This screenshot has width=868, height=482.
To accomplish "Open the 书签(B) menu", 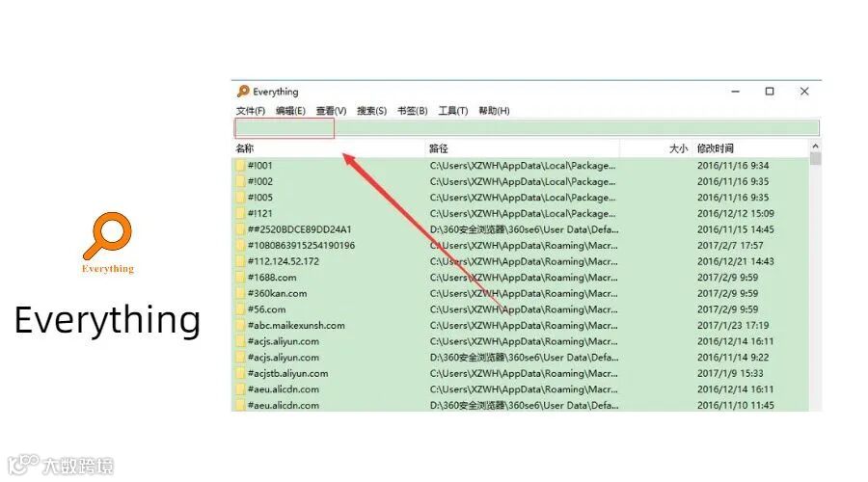I will (413, 111).
